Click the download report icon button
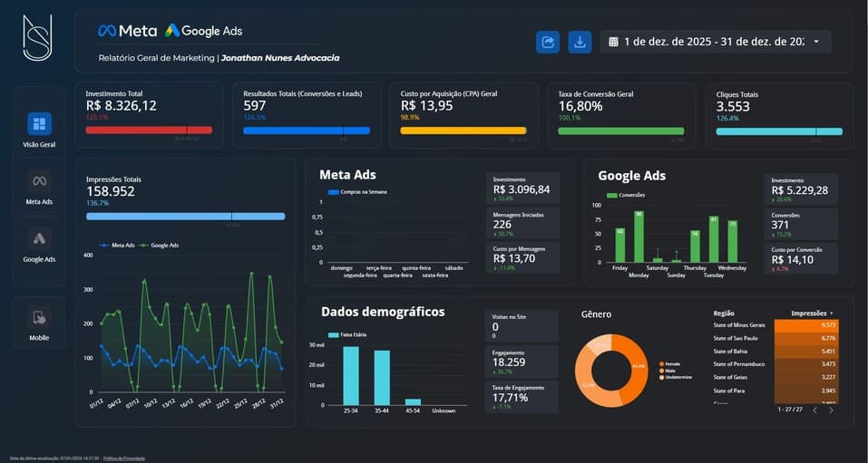 click(579, 42)
